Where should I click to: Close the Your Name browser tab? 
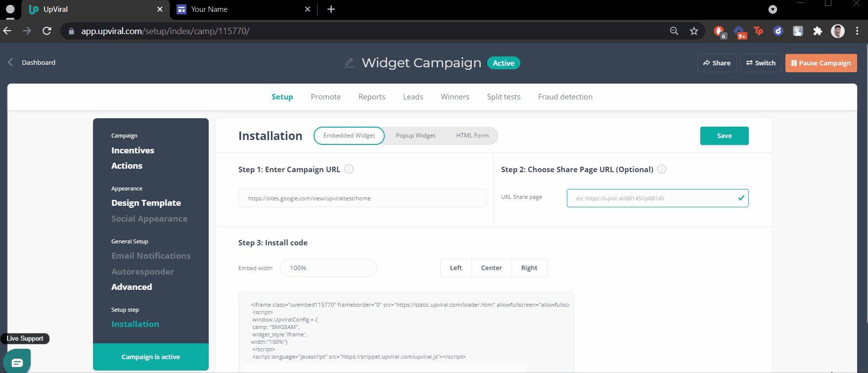(x=308, y=9)
